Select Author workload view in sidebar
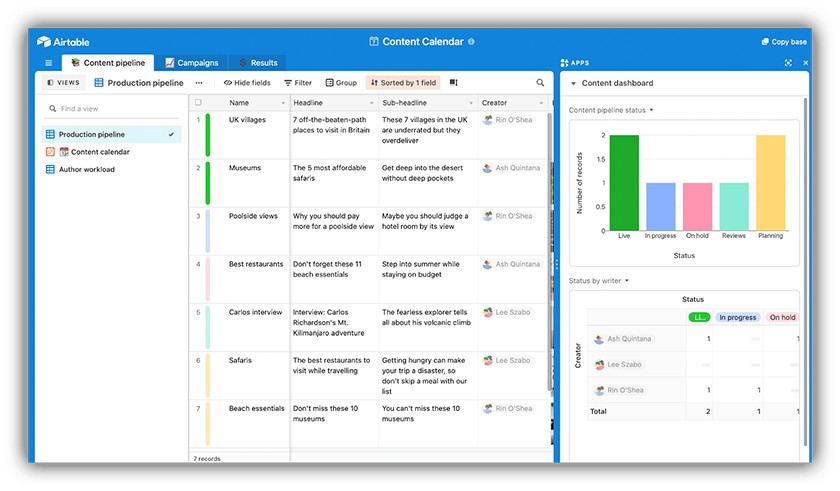This screenshot has width=840, height=491. pos(111,169)
